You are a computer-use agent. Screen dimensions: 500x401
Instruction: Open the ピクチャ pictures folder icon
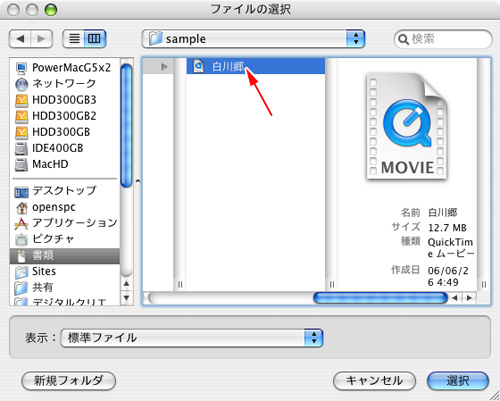(x=22, y=239)
